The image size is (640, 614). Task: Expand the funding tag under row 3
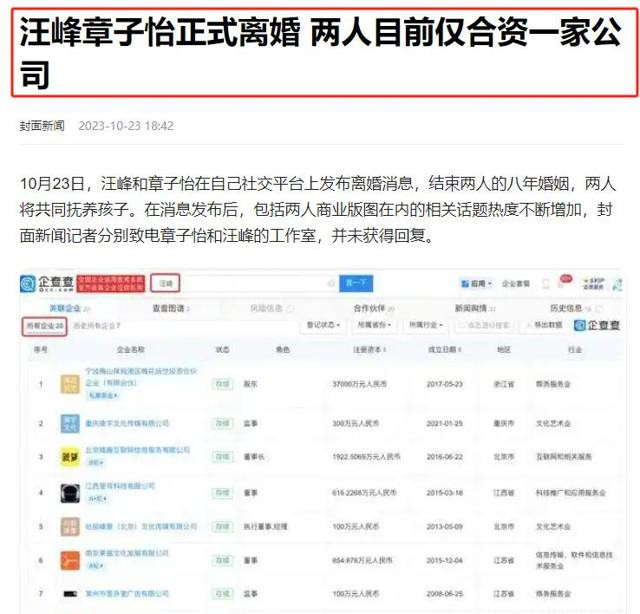pos(96,463)
